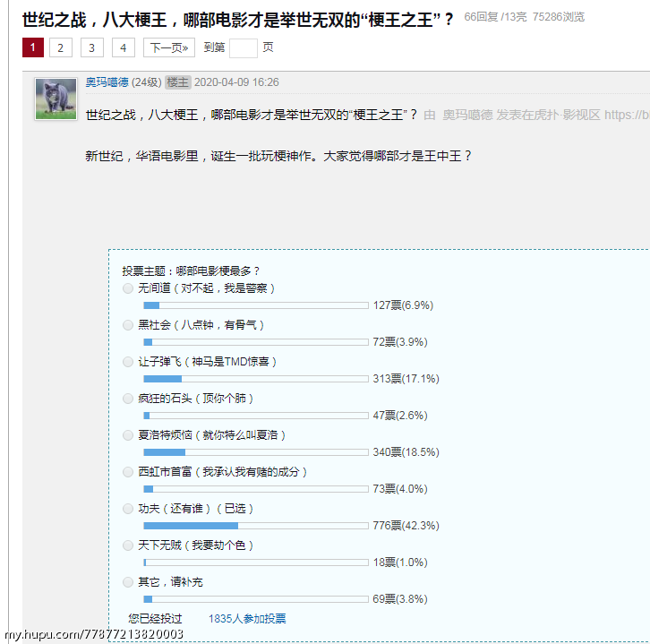Viewport: 650px width, 644px height.
Task: Pick 天下无贼 in the poll
Action: click(x=128, y=545)
